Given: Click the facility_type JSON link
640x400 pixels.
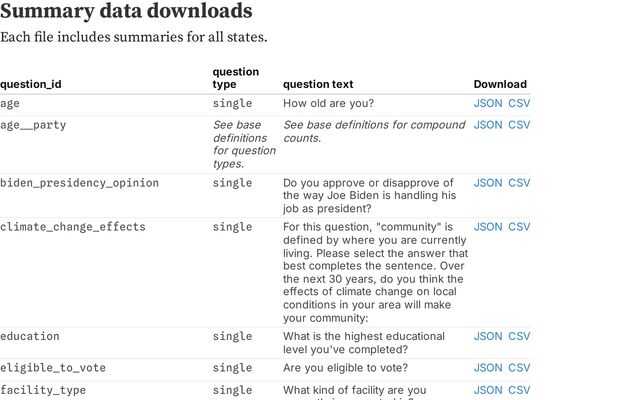Looking at the screenshot, I should click(488, 390).
